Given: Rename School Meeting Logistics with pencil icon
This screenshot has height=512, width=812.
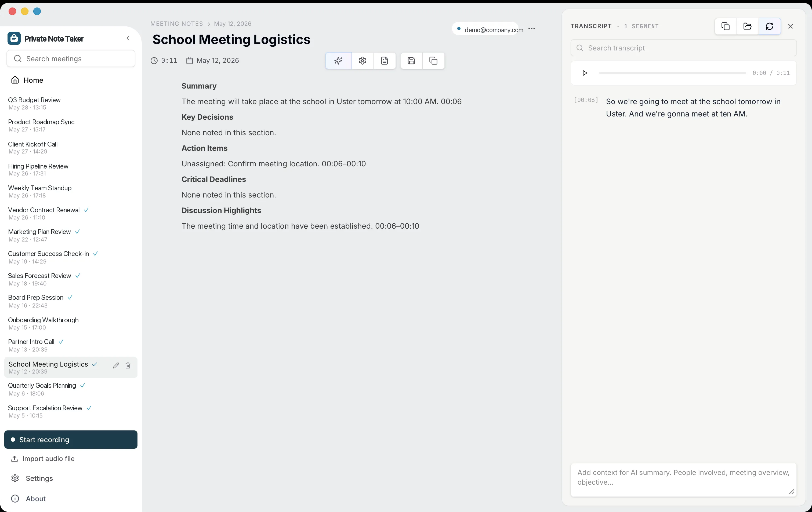Looking at the screenshot, I should 116,365.
